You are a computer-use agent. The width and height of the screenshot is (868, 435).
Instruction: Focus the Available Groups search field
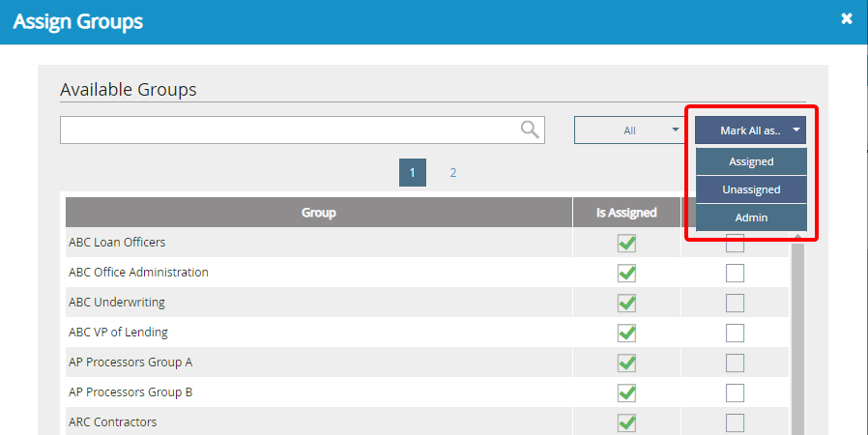coord(288,130)
